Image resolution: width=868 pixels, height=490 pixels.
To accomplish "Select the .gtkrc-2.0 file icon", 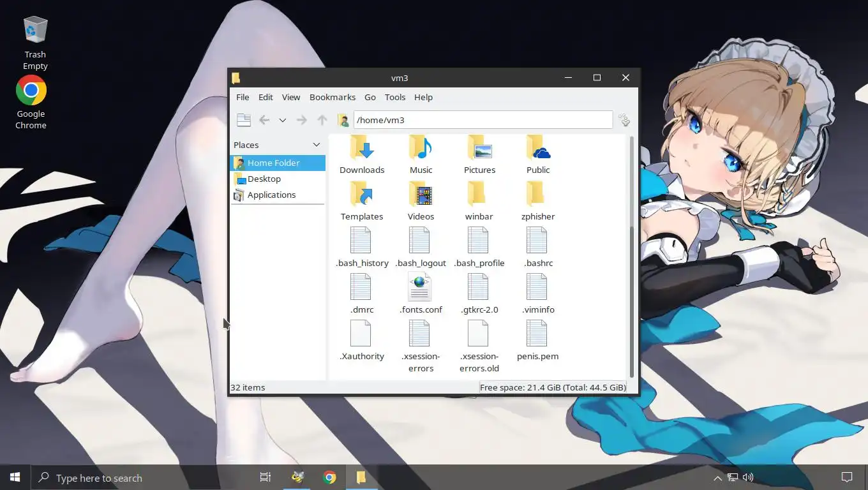I will pyautogui.click(x=478, y=287).
